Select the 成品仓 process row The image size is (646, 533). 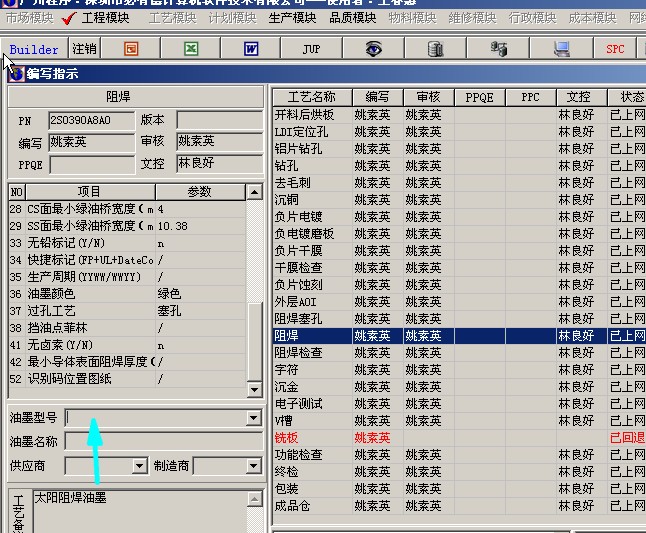click(x=459, y=505)
